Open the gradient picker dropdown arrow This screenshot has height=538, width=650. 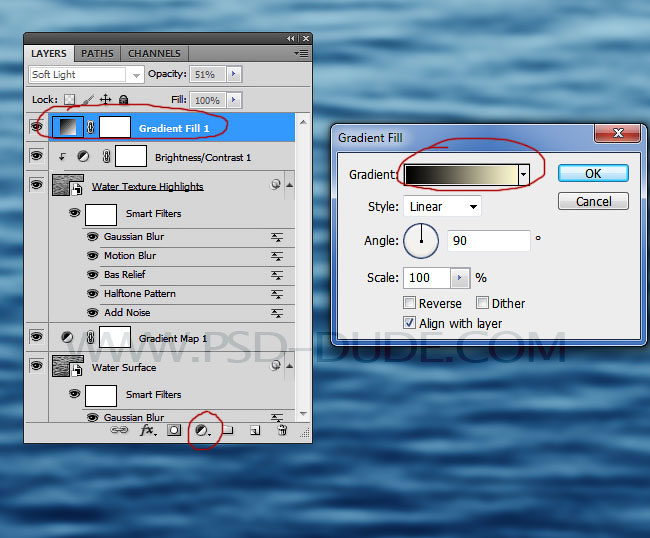point(524,174)
